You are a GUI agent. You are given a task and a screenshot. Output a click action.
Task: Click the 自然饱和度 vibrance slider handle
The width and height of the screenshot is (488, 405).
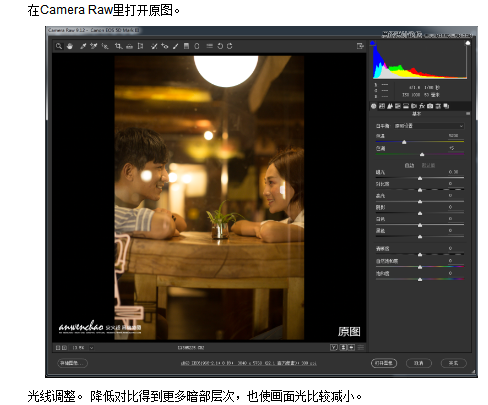click(x=420, y=267)
